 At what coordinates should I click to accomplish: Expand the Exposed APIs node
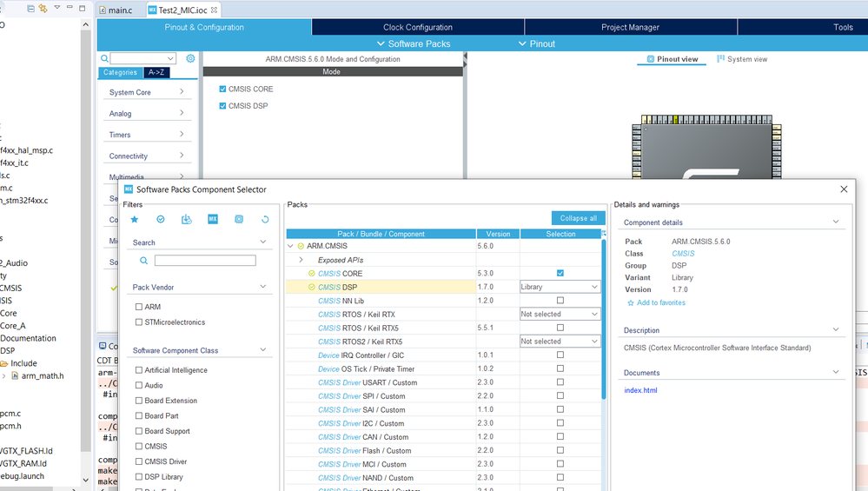(301, 260)
